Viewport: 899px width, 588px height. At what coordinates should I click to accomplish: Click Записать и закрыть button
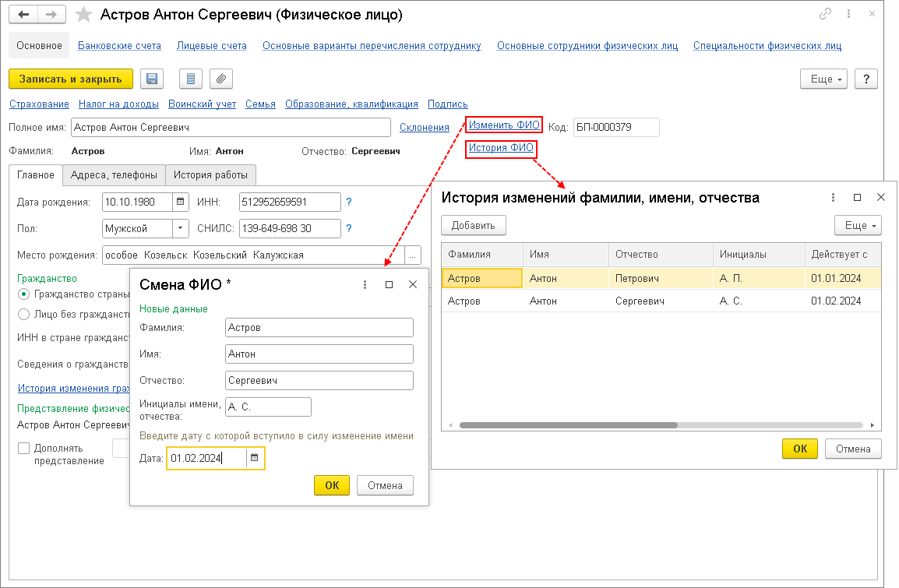click(71, 79)
